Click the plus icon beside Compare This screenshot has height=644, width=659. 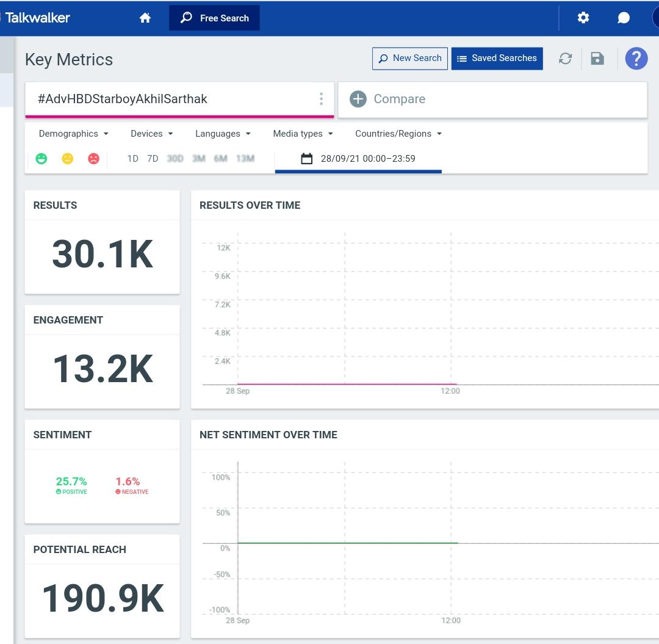point(358,99)
